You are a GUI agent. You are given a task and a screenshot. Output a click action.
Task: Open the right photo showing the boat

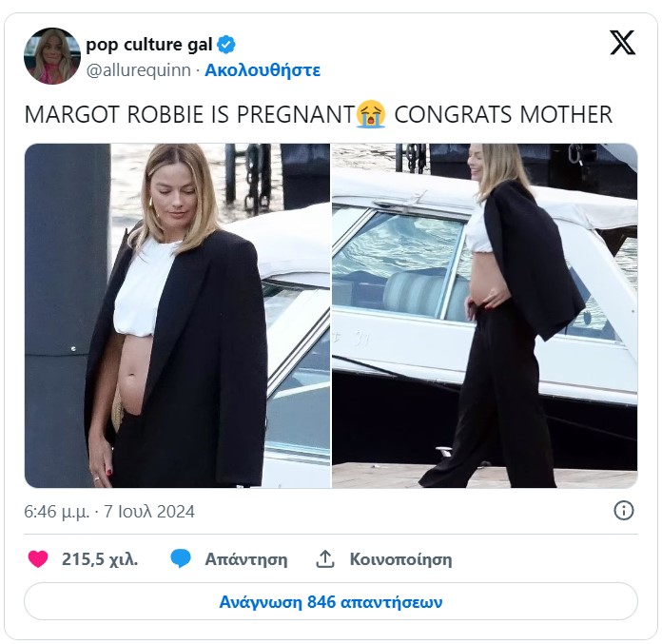tap(484, 315)
